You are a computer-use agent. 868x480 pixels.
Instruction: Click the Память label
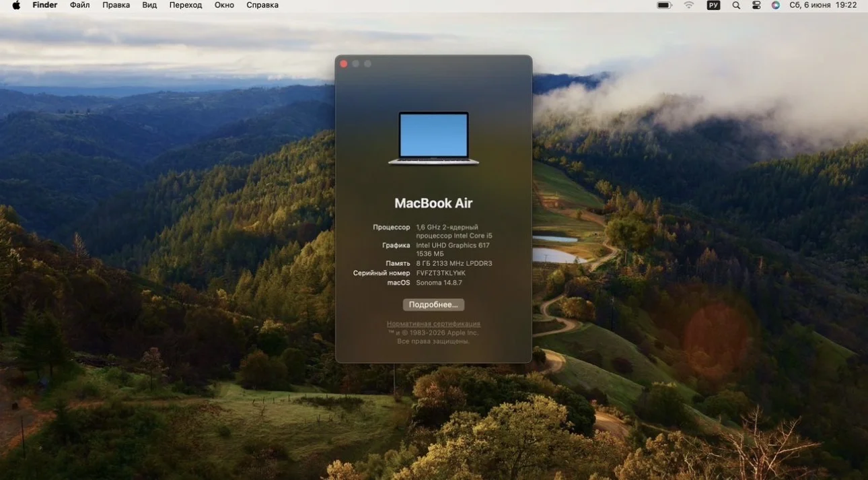click(x=398, y=263)
